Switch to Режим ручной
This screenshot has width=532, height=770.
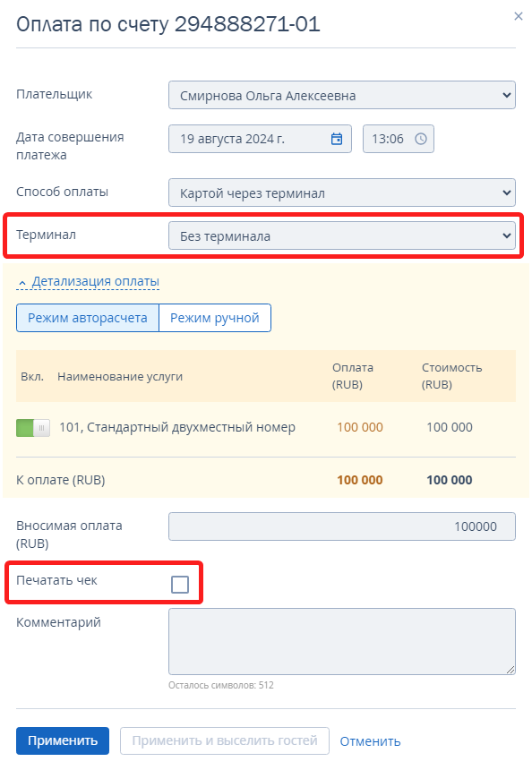[215, 318]
